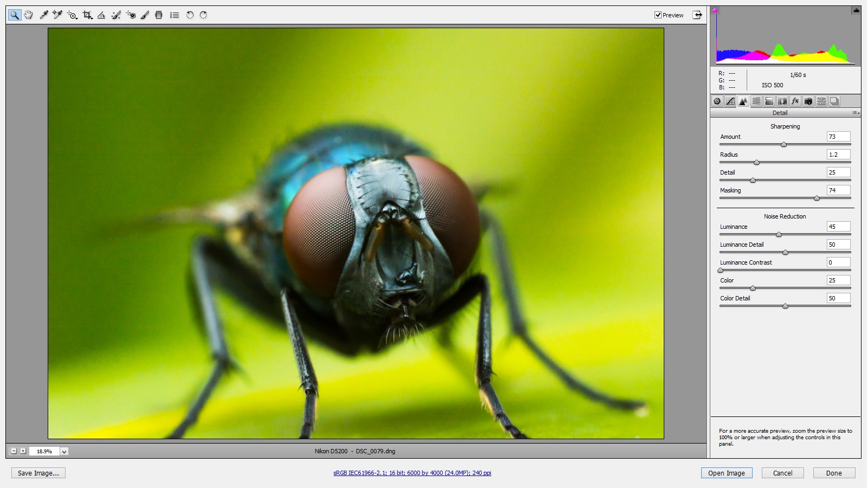The height and width of the screenshot is (488, 868).
Task: Select the Crop tool
Action: coord(87,15)
